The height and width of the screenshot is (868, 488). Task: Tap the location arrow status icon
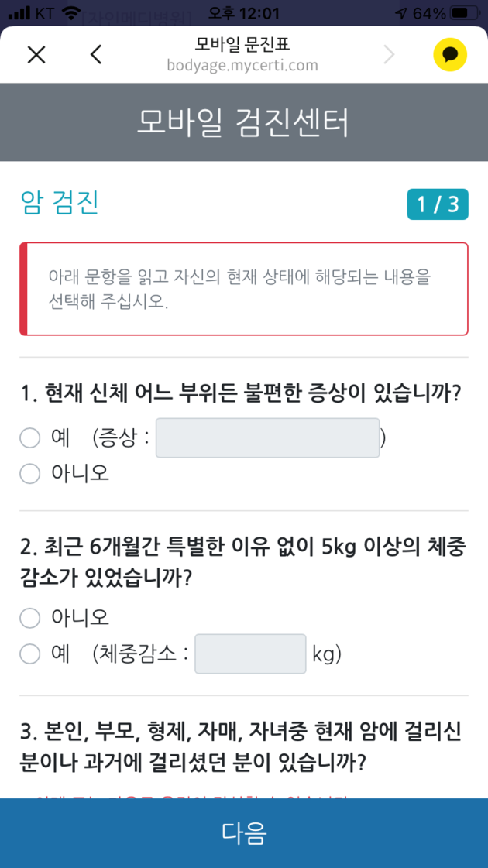pos(400,14)
